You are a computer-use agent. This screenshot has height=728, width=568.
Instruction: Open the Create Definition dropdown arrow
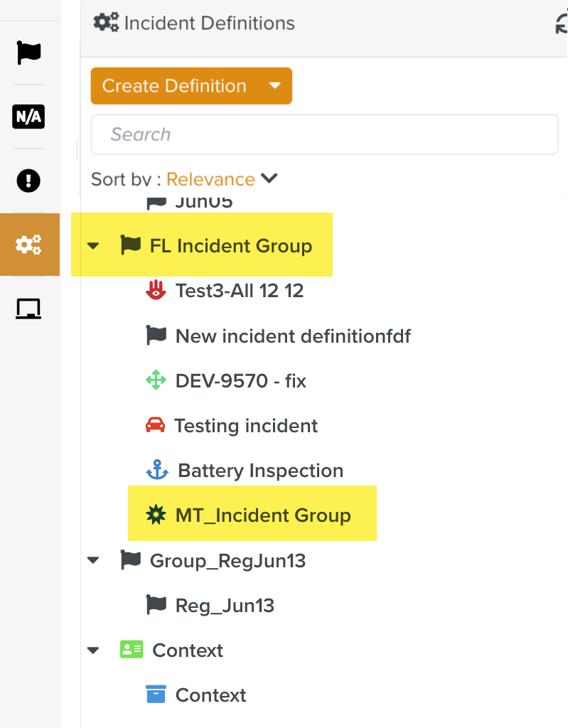pos(275,86)
